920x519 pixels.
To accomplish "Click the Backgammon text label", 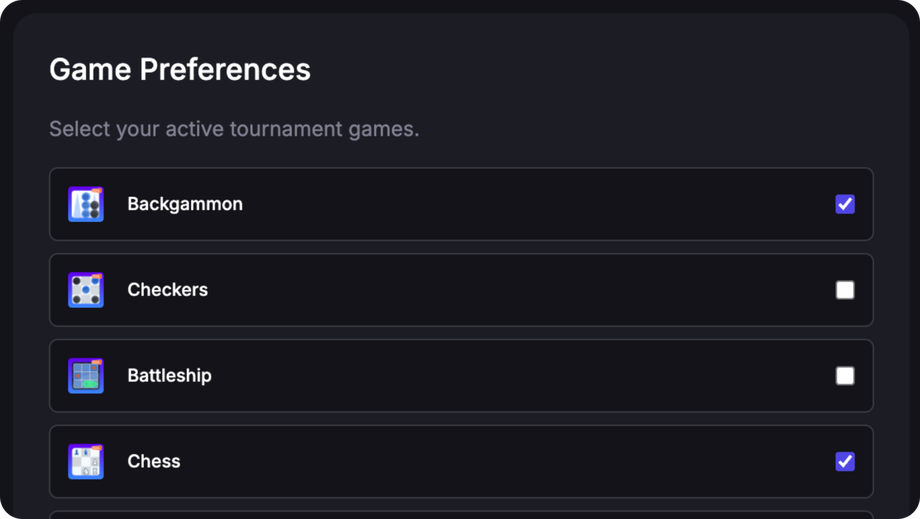I will (x=185, y=204).
